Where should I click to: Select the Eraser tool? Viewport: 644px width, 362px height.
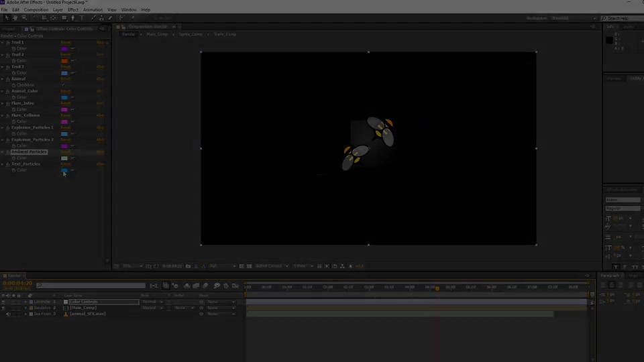(x=110, y=18)
